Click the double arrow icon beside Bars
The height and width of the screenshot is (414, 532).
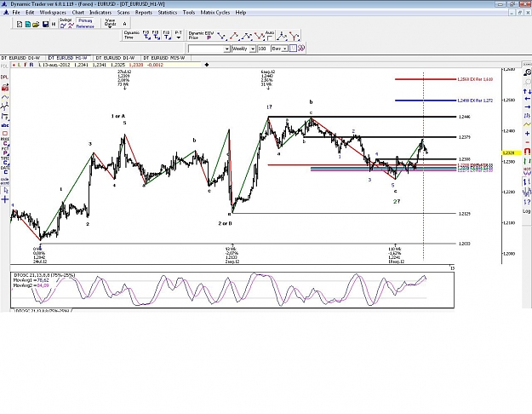tap(301, 49)
